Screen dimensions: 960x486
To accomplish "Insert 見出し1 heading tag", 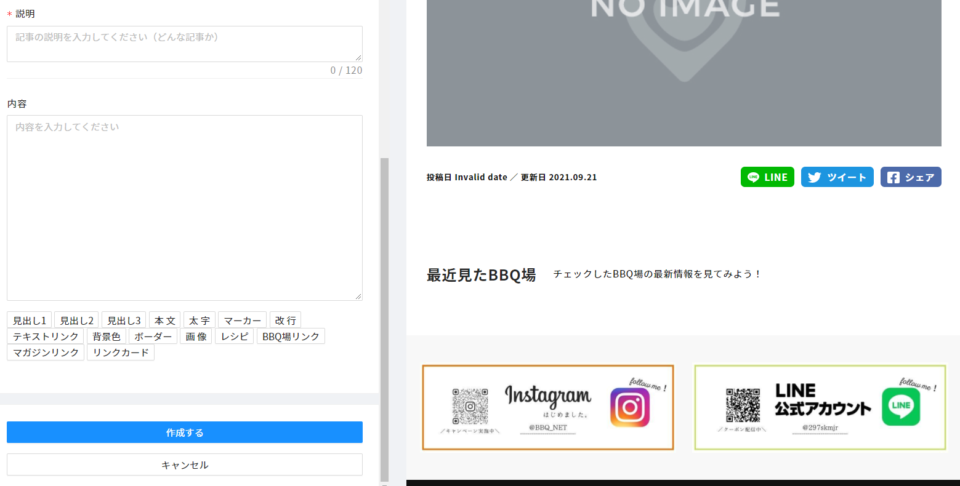I will pos(29,320).
